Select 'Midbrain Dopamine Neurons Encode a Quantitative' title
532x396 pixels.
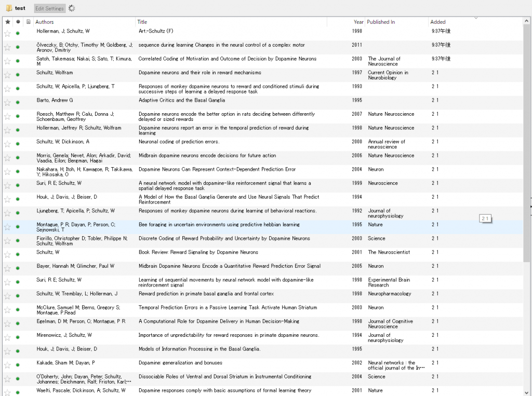pyautogui.click(x=229, y=266)
